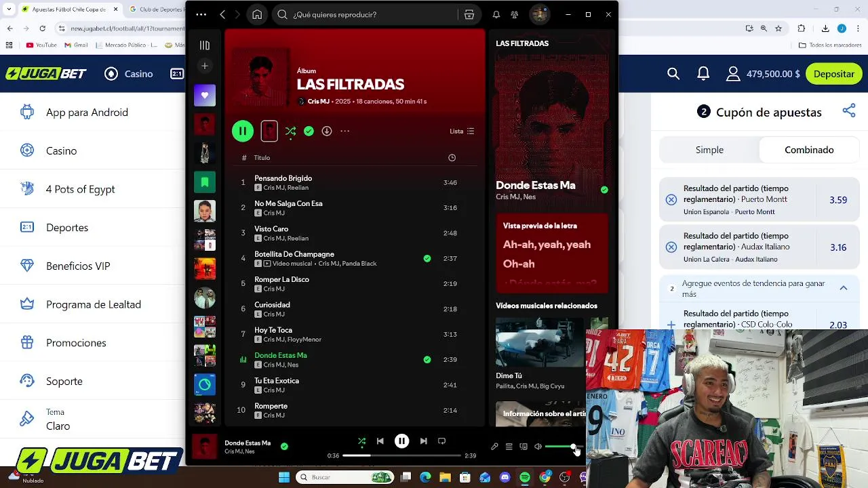Switch to the 'Combinado' bet tab
The height and width of the screenshot is (488, 868).
point(809,150)
